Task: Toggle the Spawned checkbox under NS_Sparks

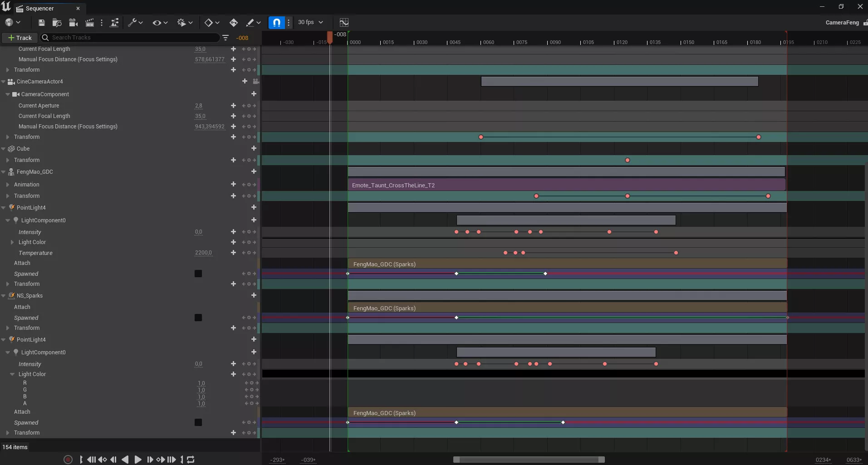Action: (198, 318)
